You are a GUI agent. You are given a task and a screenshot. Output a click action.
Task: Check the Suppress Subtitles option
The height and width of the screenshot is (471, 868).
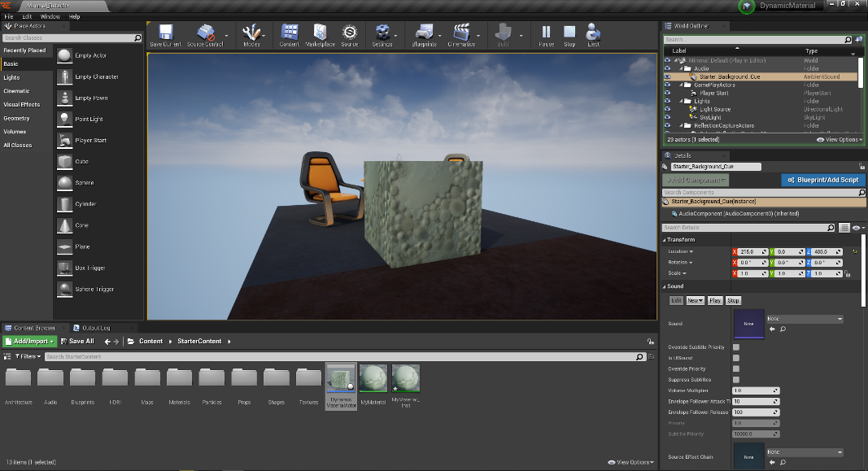(736, 380)
